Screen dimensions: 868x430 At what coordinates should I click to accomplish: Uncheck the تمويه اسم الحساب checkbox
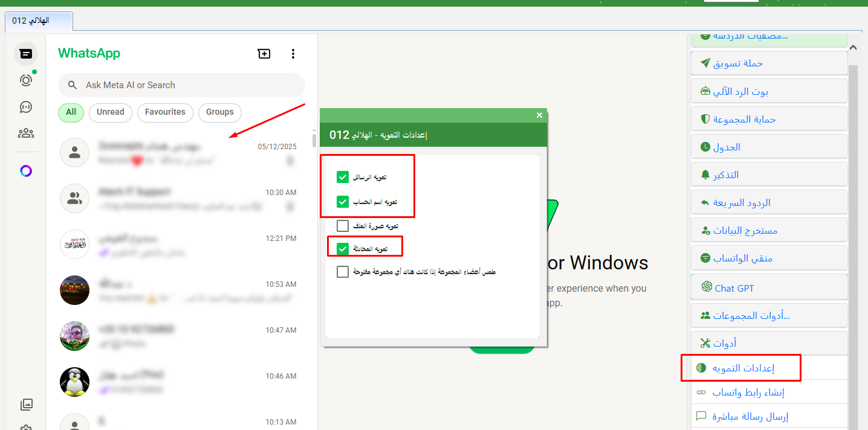click(343, 202)
